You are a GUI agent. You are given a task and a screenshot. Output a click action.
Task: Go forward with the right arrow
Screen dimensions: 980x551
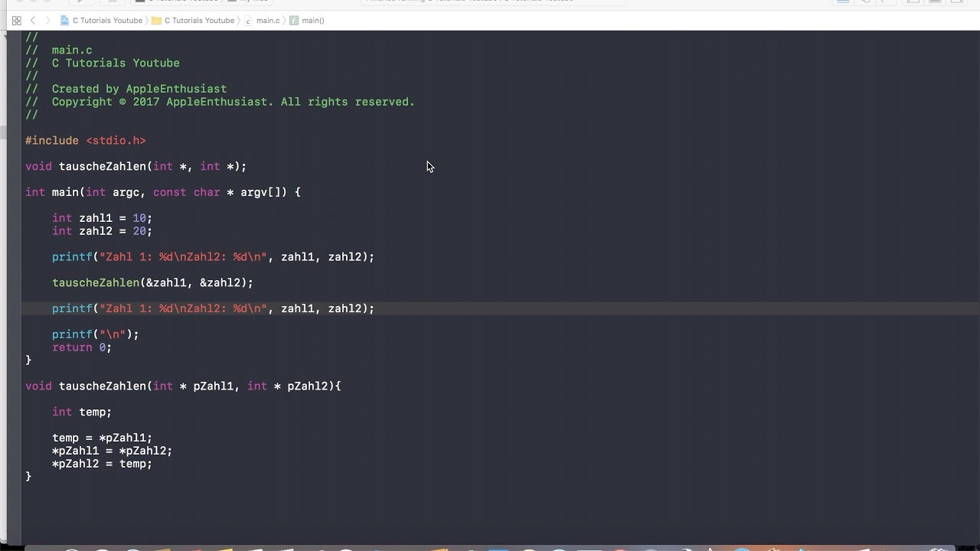tap(48, 21)
